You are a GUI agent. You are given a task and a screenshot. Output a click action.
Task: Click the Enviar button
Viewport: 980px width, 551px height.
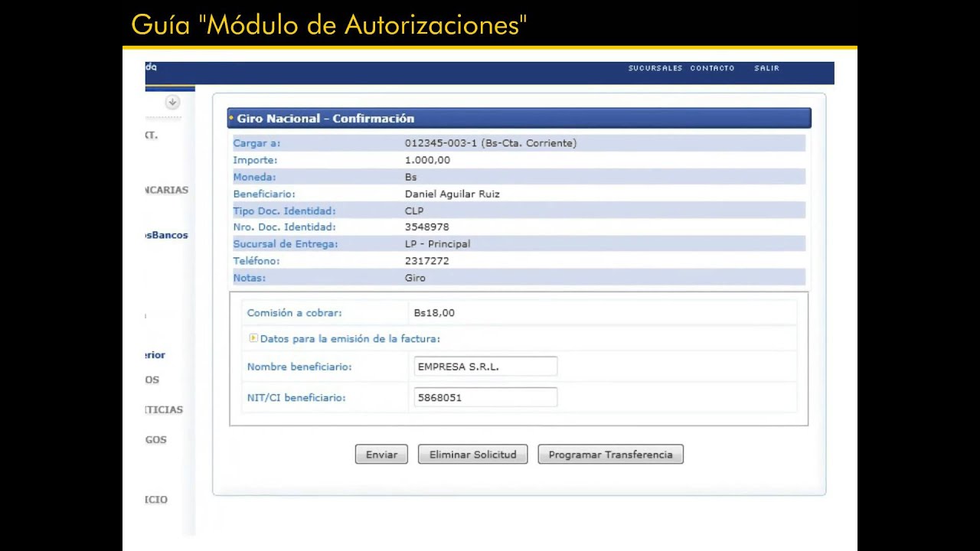381,455
